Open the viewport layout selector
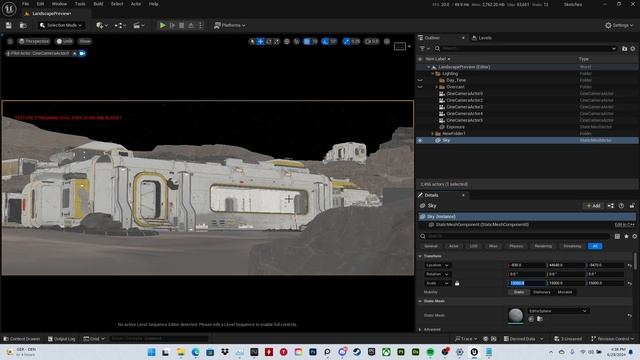The image size is (640, 360). coord(402,46)
